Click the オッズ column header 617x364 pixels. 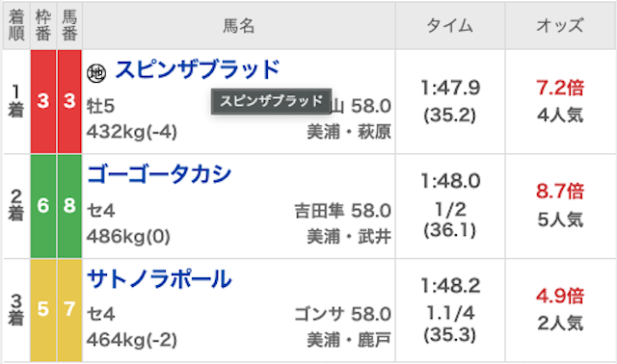click(560, 26)
